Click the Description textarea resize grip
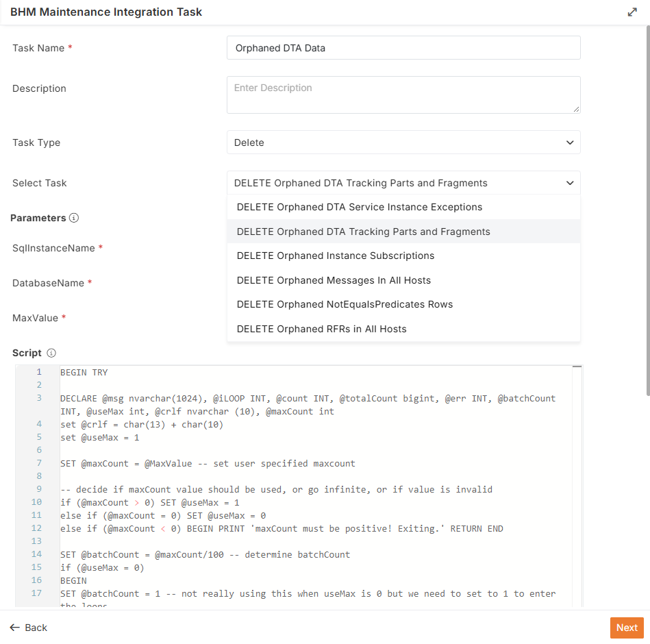The height and width of the screenshot is (644, 650). (576, 109)
